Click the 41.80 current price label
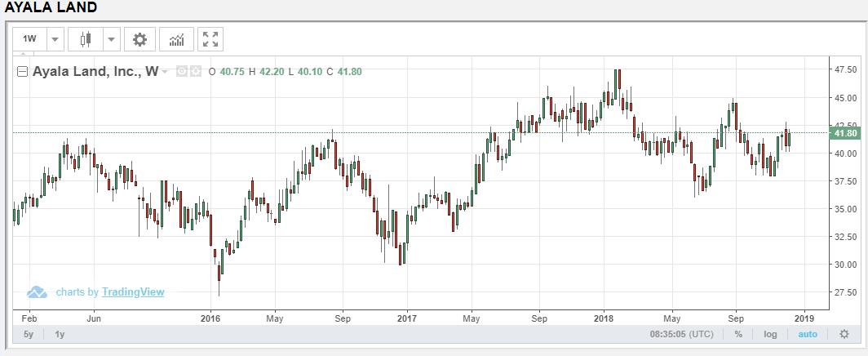The height and width of the screenshot is (356, 868). click(x=845, y=133)
